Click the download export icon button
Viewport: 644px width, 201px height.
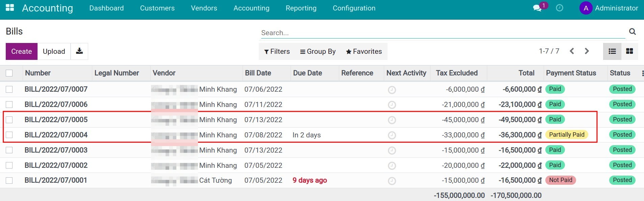click(79, 51)
